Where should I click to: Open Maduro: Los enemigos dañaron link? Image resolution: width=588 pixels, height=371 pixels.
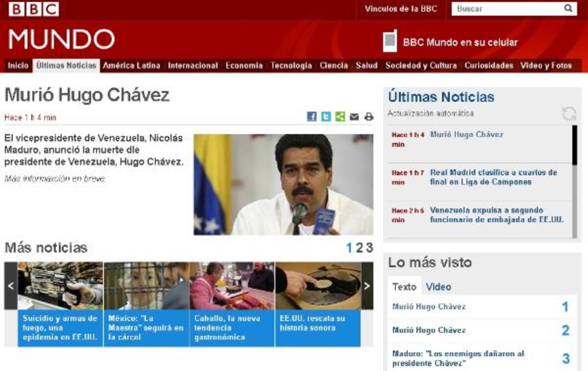(x=458, y=358)
